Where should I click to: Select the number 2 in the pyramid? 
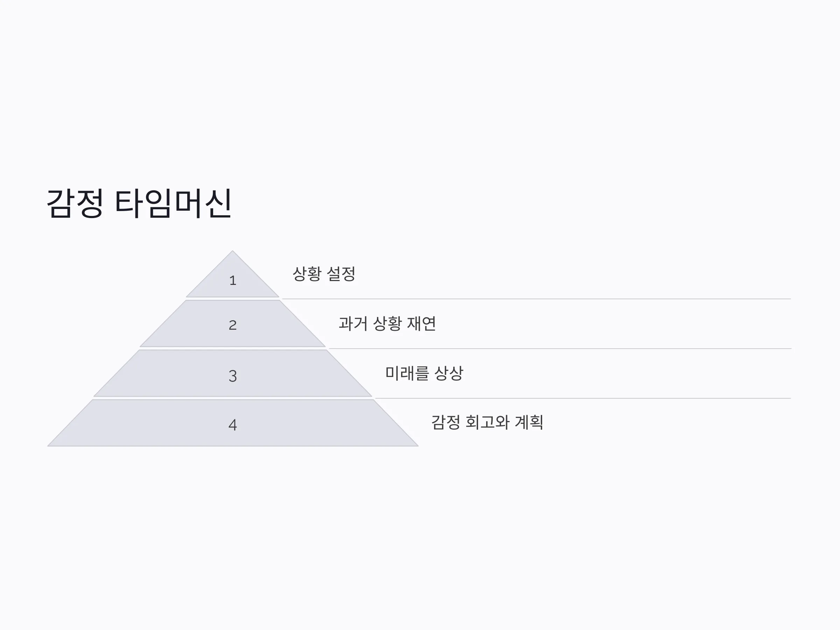pyautogui.click(x=233, y=325)
